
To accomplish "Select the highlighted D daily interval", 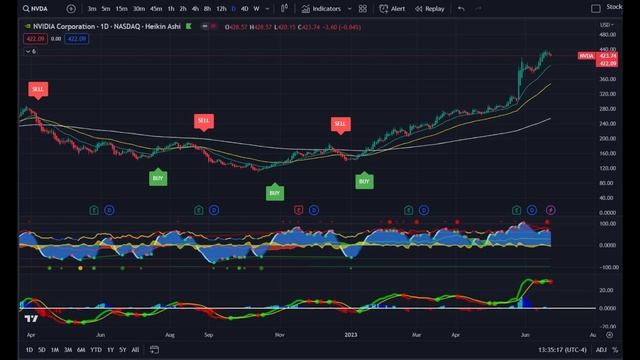I will coord(233,9).
